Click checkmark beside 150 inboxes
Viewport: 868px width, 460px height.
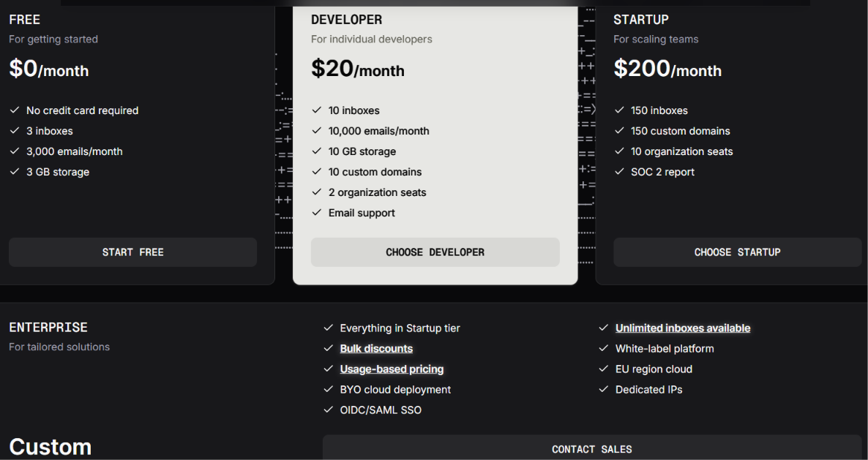tap(619, 110)
